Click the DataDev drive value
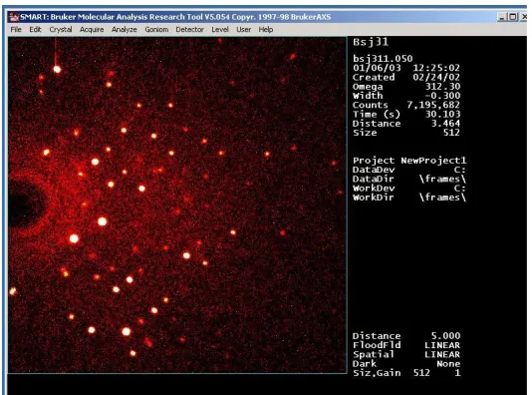 [x=459, y=170]
